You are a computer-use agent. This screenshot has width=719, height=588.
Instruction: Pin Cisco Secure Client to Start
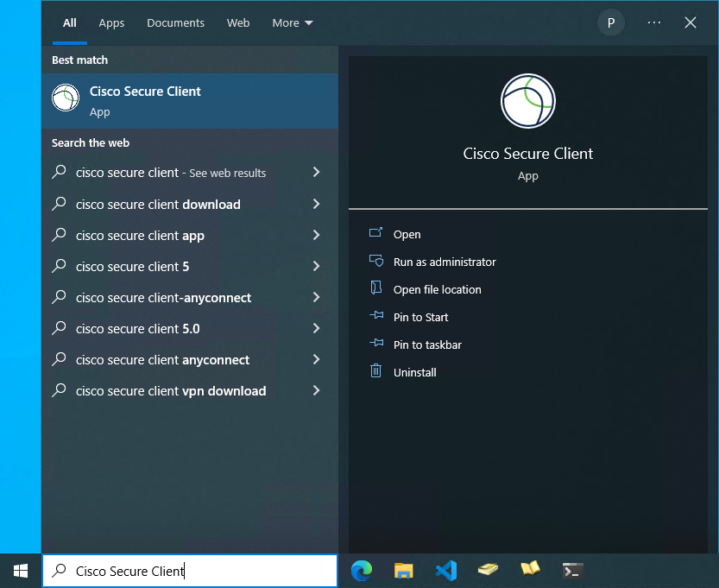419,317
